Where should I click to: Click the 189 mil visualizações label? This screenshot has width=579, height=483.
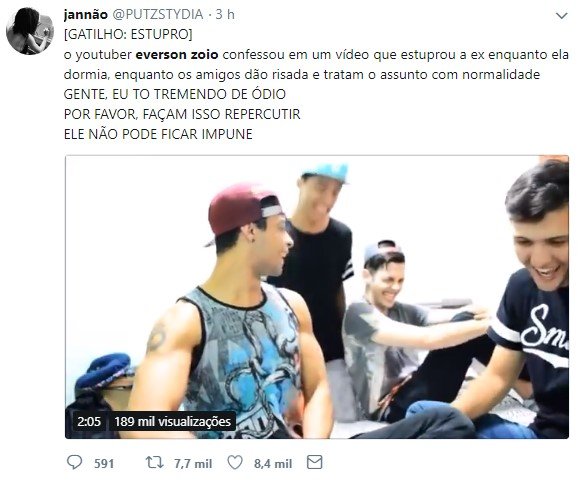(172, 421)
